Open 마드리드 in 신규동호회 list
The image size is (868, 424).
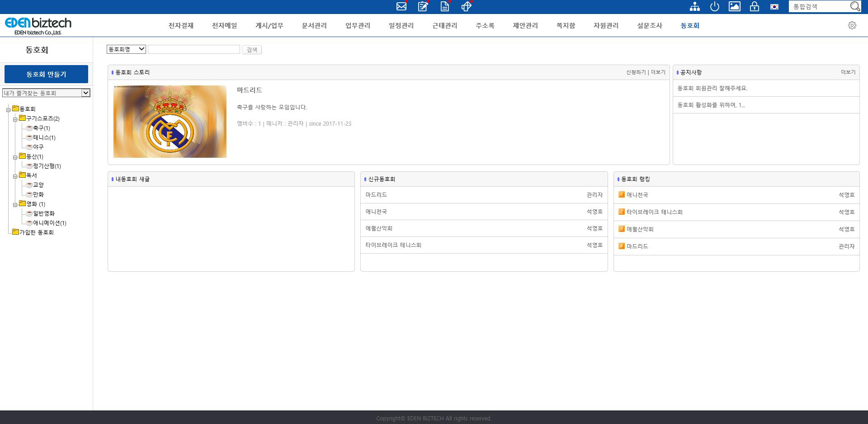point(376,195)
